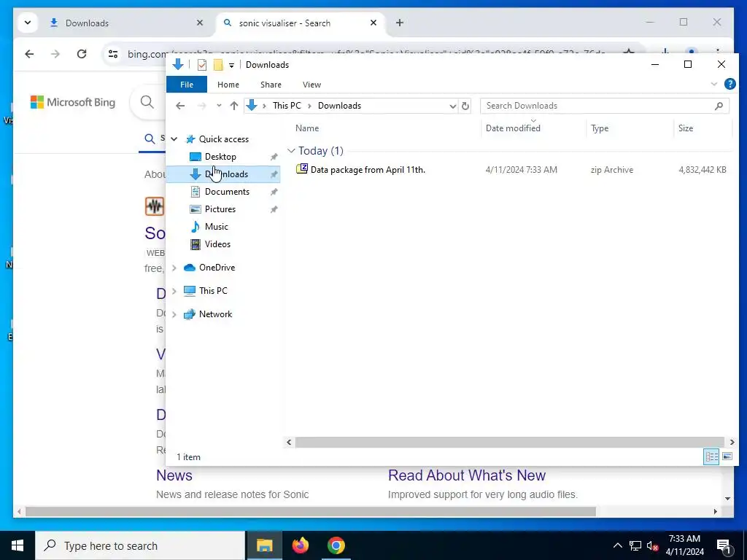Click the Search Downloads field
747x560 pixels.
pyautogui.click(x=605, y=106)
